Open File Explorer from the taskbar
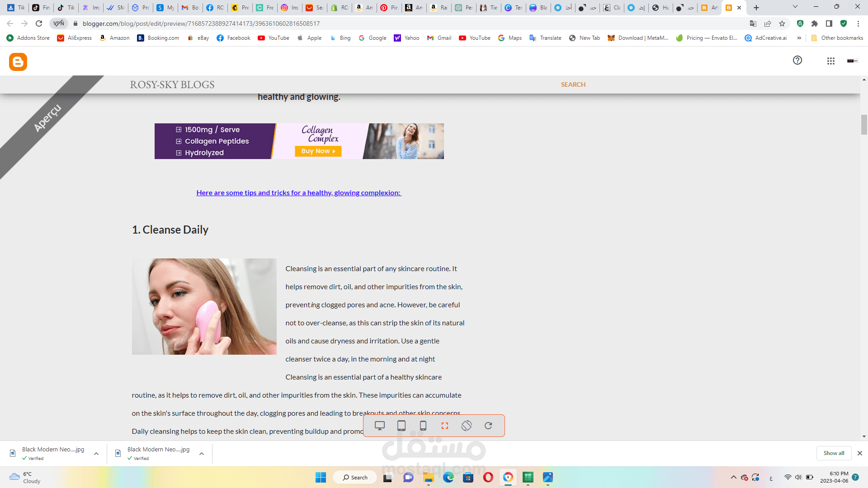This screenshot has width=868, height=488. [429, 477]
